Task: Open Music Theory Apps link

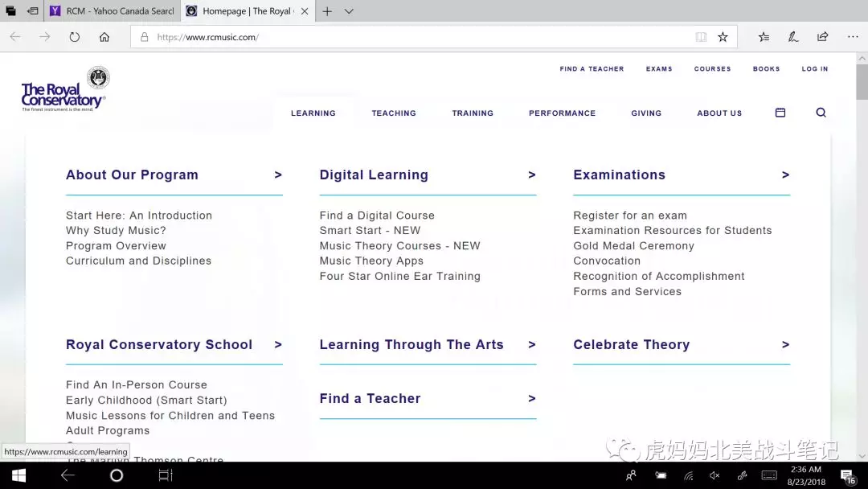Action: pos(371,261)
